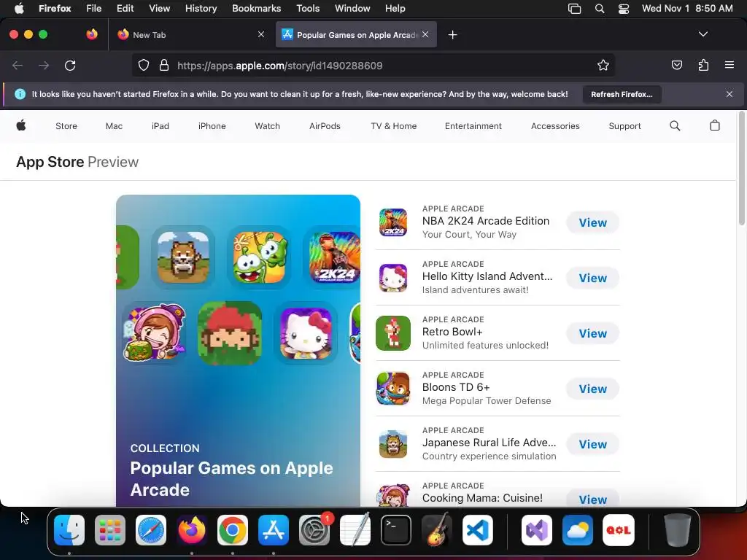Click the Cut the Rope icon in collection banner
Image resolution: width=747 pixels, height=560 pixels.
259,257
